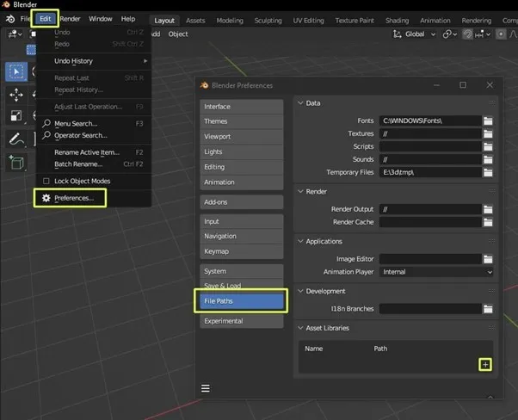Click the transform orientation icon beside Global

(397, 34)
